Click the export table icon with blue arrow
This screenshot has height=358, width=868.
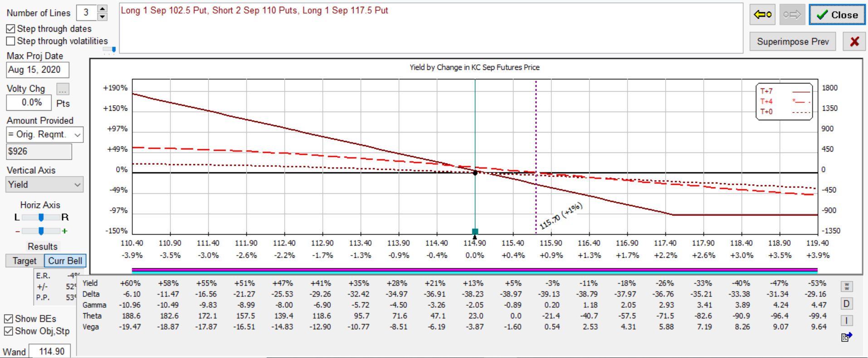pos(847,337)
